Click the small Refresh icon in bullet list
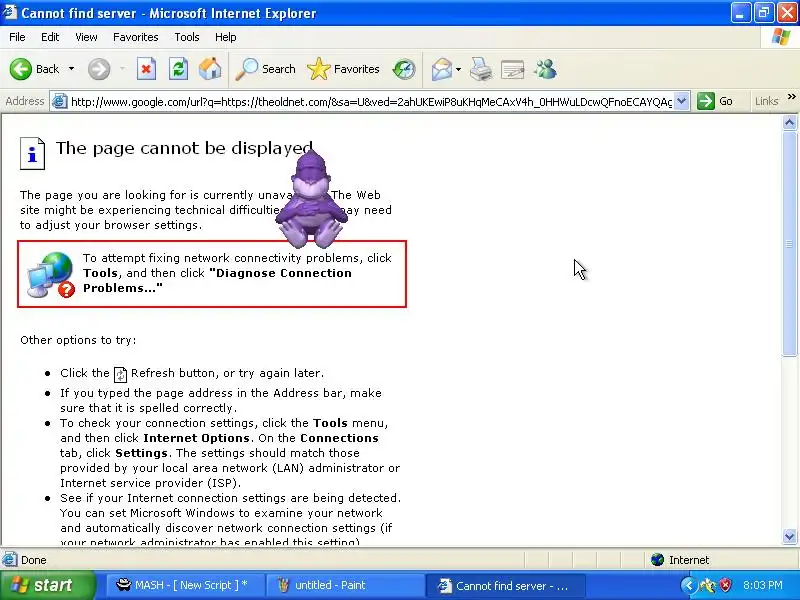The image size is (800, 600). coord(120,374)
